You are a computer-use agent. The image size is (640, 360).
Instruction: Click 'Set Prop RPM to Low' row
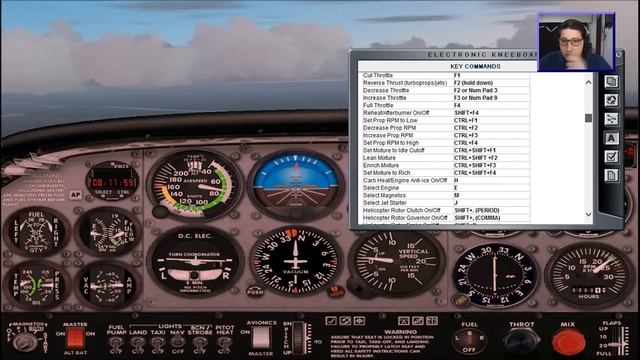446,120
